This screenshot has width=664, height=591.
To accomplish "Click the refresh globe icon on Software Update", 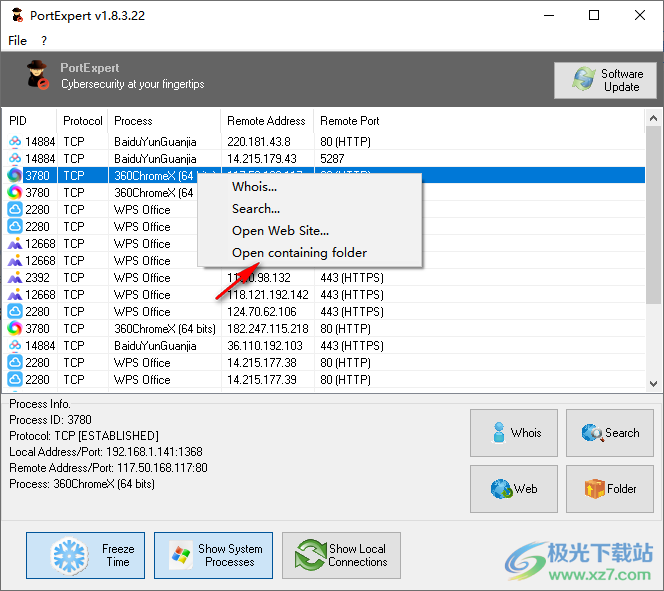I will [584, 79].
